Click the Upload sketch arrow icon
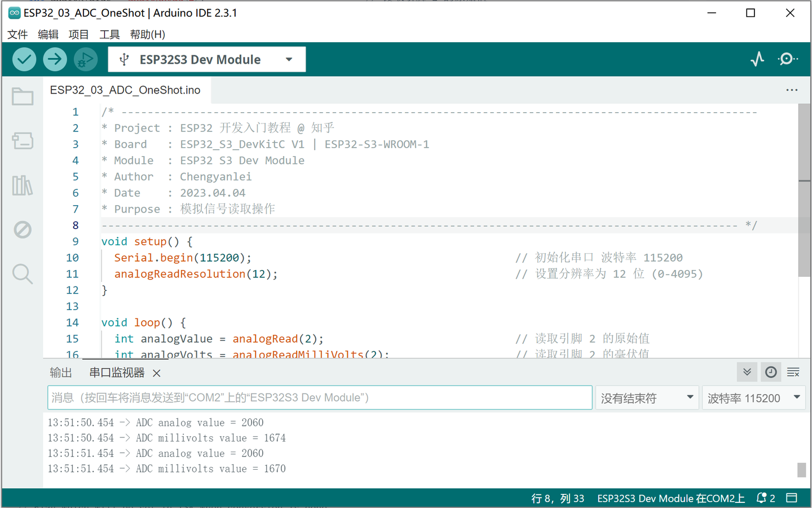The width and height of the screenshot is (812, 508). 55,59
